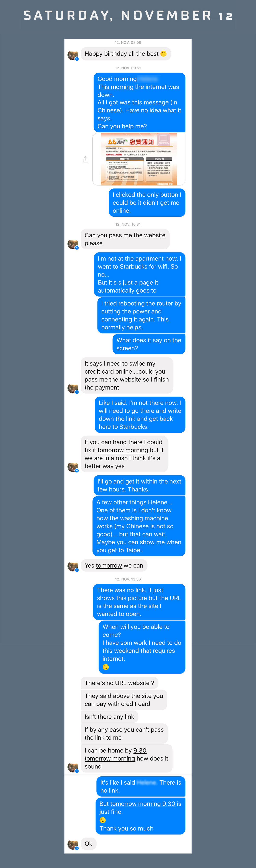Open the underlined 'This morning' link

115,87
